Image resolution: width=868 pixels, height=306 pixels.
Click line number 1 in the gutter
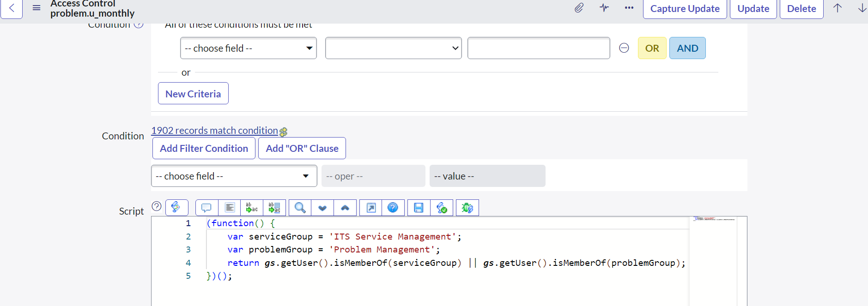(x=188, y=223)
